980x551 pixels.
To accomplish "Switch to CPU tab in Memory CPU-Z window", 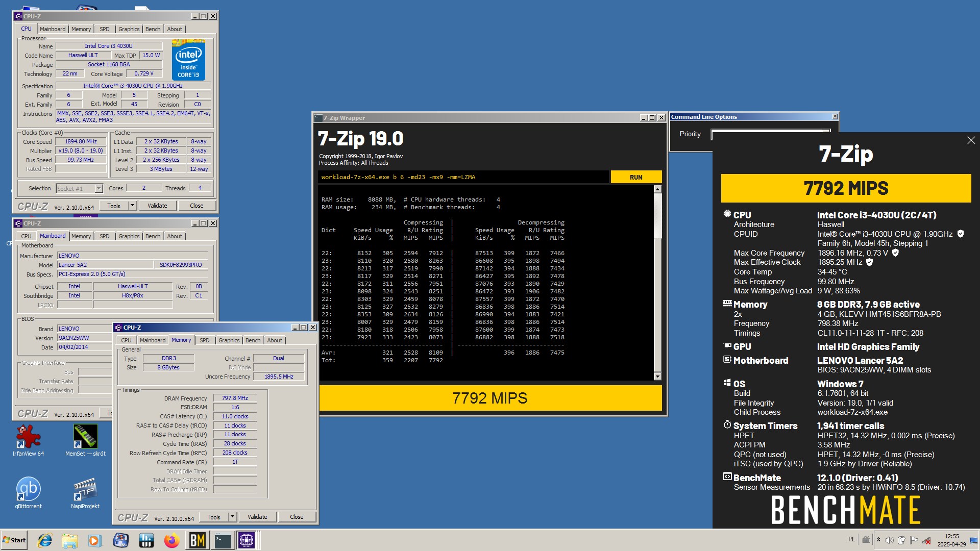I will (126, 340).
